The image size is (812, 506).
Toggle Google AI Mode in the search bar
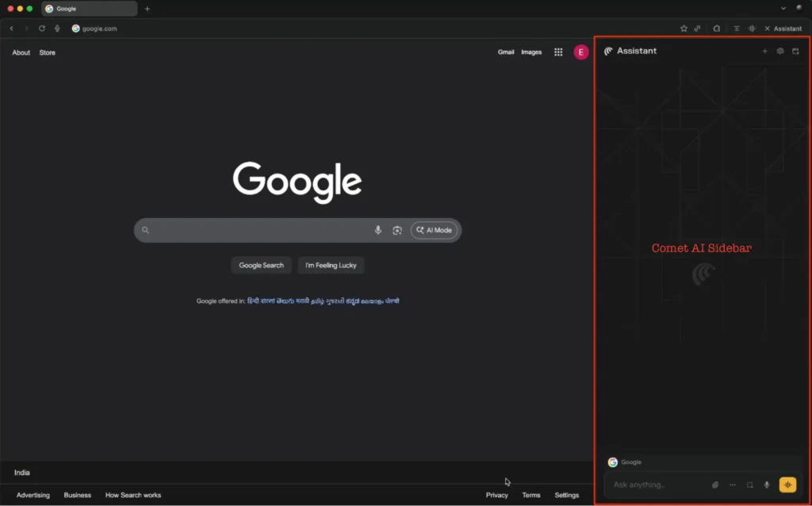pos(434,230)
